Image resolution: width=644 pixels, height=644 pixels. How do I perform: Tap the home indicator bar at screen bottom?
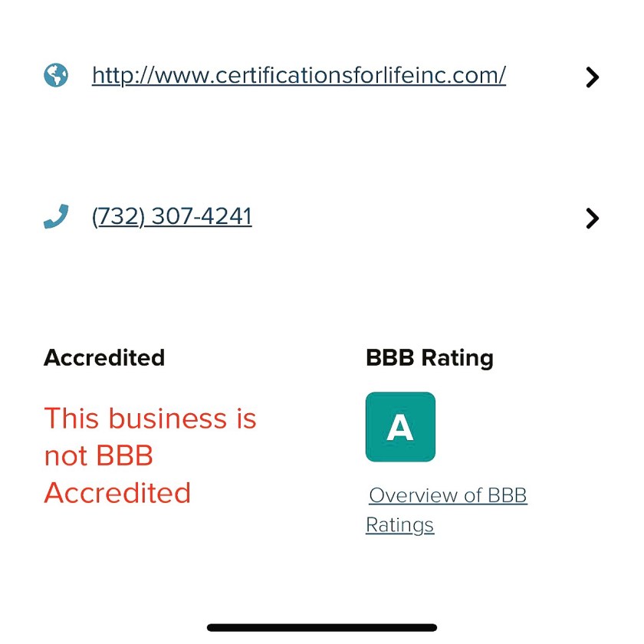coord(322,627)
